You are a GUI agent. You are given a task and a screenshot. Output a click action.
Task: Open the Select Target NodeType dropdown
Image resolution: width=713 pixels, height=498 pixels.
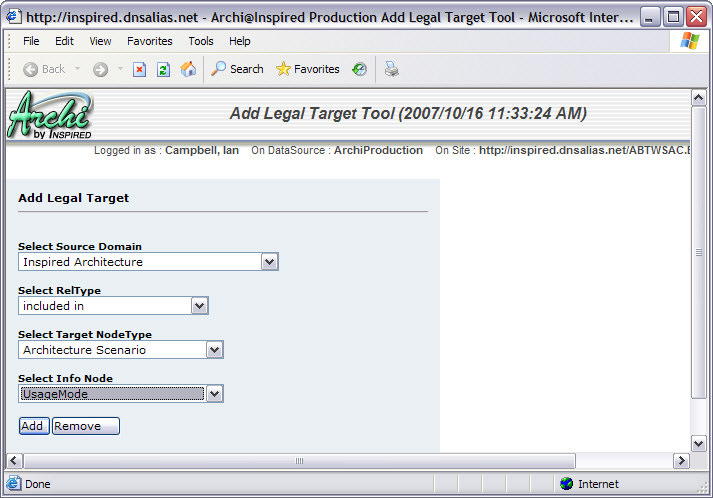[214, 350]
